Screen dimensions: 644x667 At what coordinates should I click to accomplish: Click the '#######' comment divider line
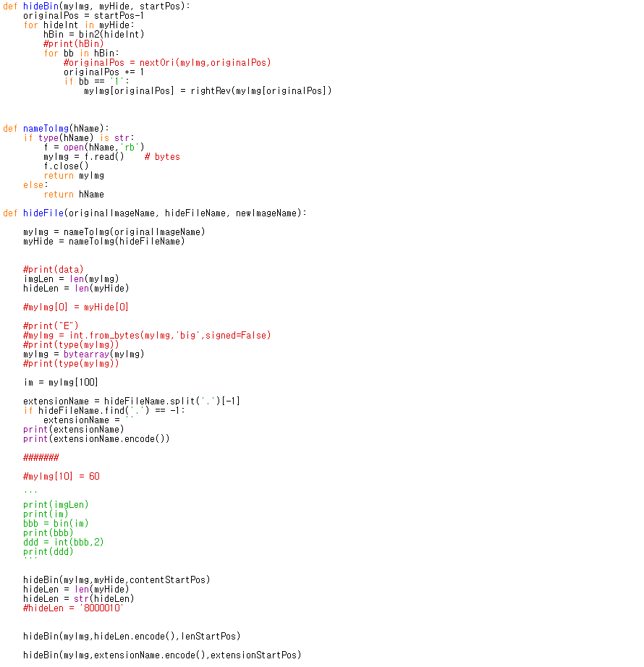coord(41,457)
